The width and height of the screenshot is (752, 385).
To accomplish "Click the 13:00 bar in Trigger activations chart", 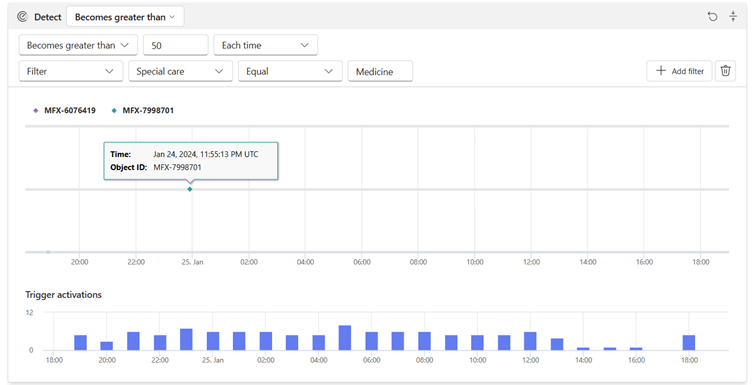I will click(x=556, y=344).
